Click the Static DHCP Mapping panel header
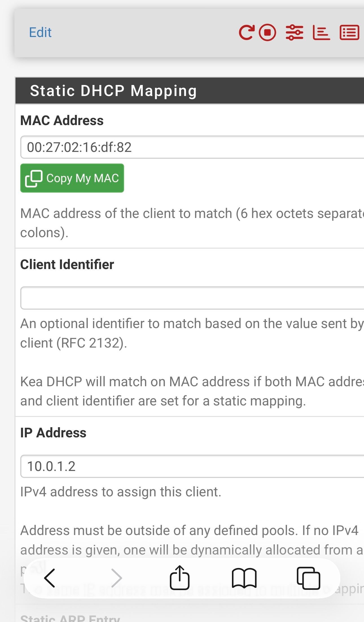The image size is (364, 622). pos(113,91)
